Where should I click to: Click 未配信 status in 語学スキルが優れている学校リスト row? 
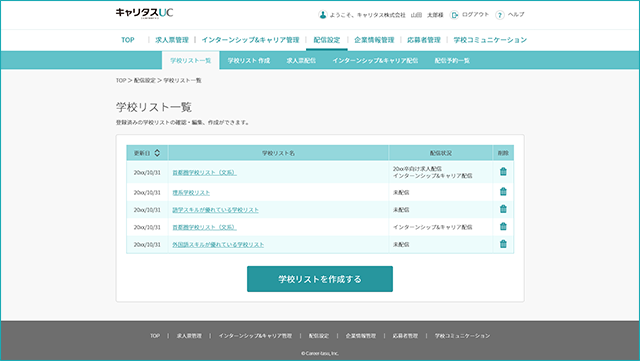[x=401, y=209]
